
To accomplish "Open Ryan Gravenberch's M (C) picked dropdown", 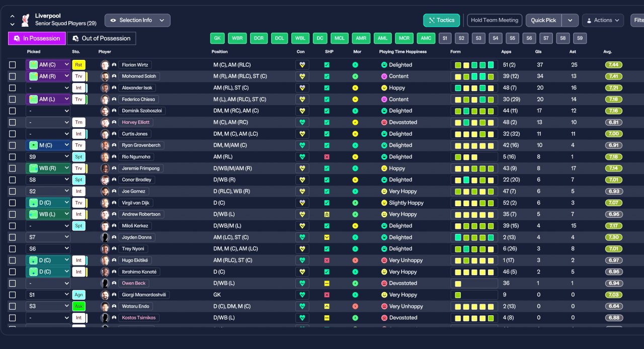I will [48, 145].
